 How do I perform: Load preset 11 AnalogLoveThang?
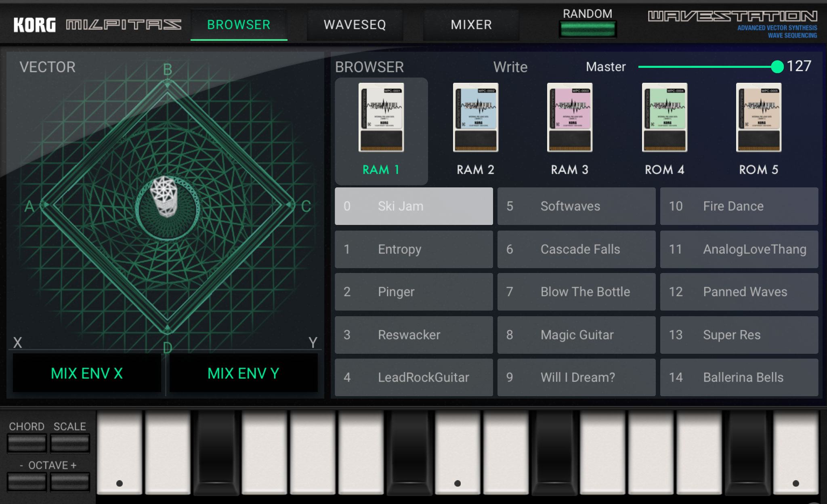(x=739, y=249)
